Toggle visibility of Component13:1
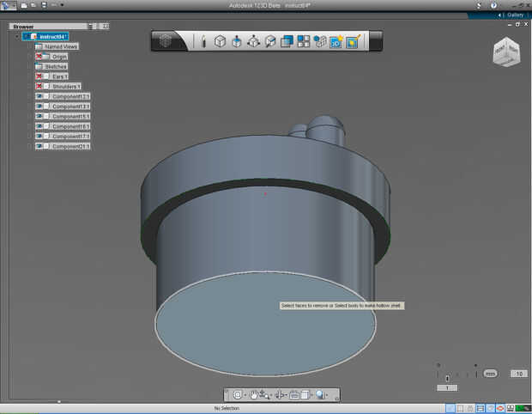This screenshot has height=414, width=532. coord(39,96)
